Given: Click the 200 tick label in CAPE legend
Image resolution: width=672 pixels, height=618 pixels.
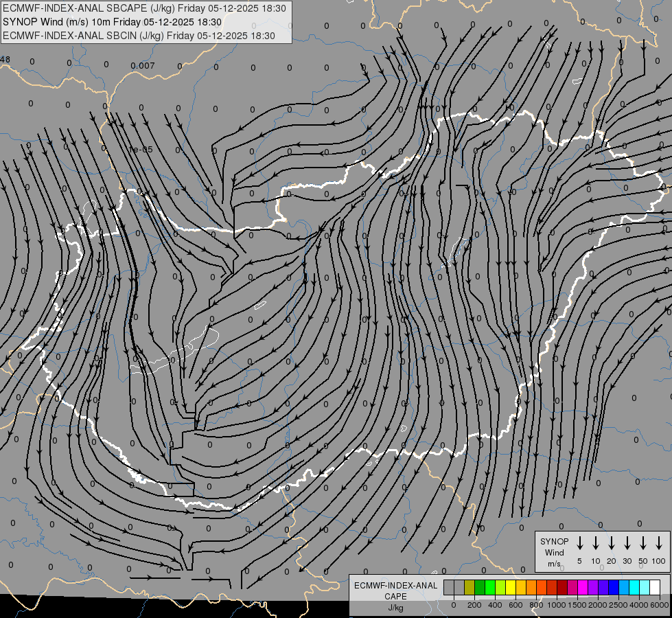Looking at the screenshot, I should (474, 605).
